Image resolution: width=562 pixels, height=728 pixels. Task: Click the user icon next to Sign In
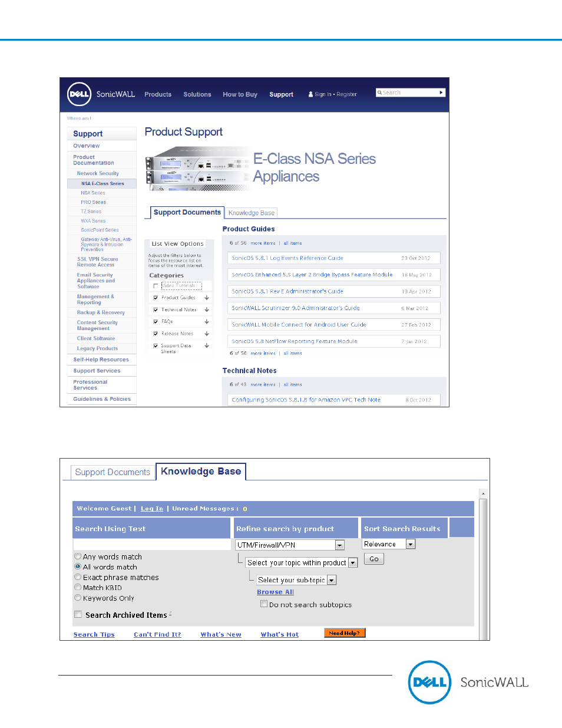point(310,94)
